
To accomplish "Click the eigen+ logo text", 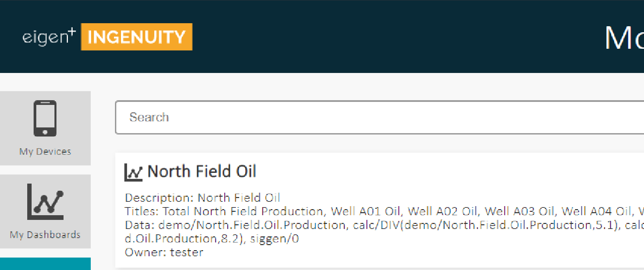I will (49, 37).
